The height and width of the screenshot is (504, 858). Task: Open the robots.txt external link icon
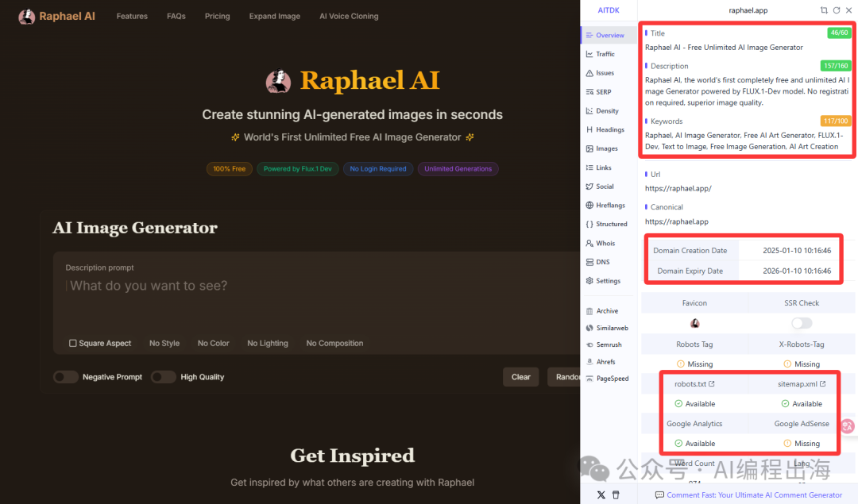tap(712, 384)
